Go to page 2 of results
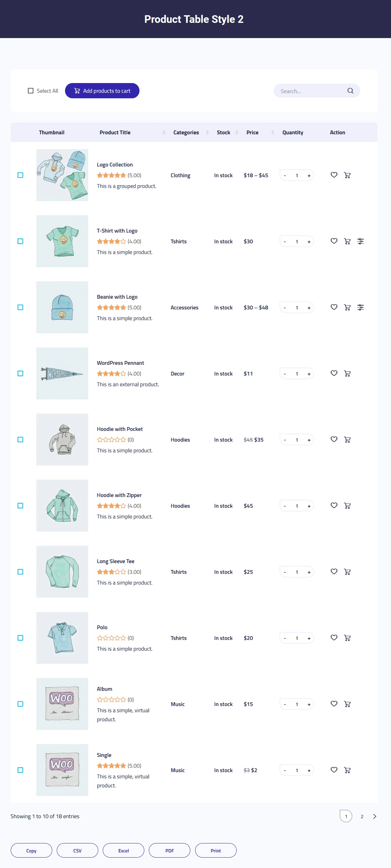 [362, 816]
